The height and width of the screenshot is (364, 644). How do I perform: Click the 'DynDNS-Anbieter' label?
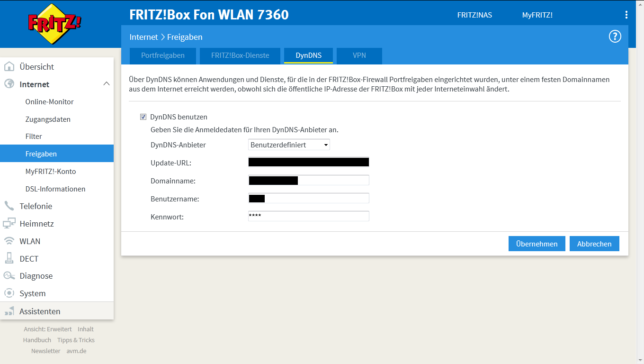pyautogui.click(x=178, y=145)
